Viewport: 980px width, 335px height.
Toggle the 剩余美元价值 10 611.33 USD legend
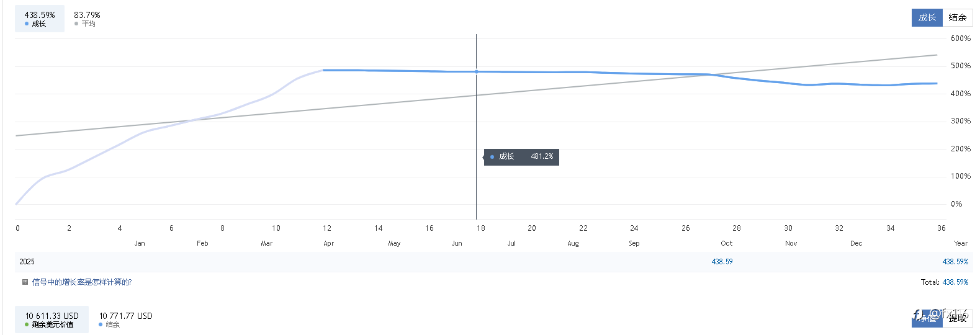click(x=52, y=319)
